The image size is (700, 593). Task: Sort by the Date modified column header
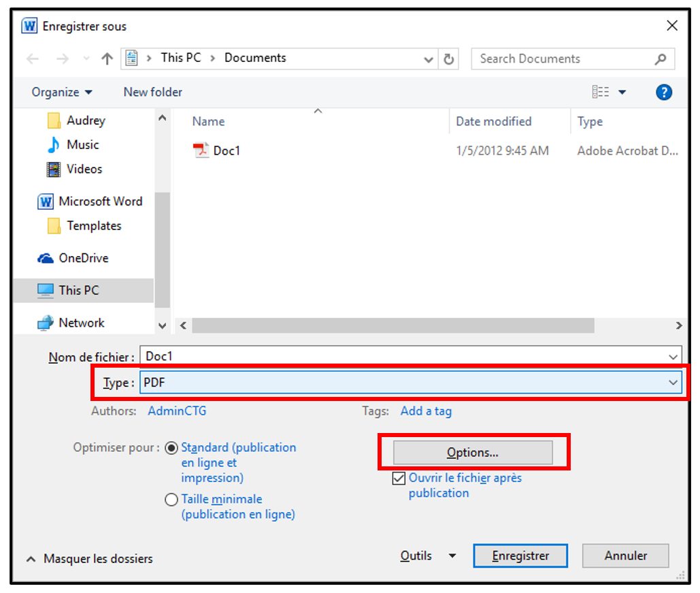click(493, 122)
